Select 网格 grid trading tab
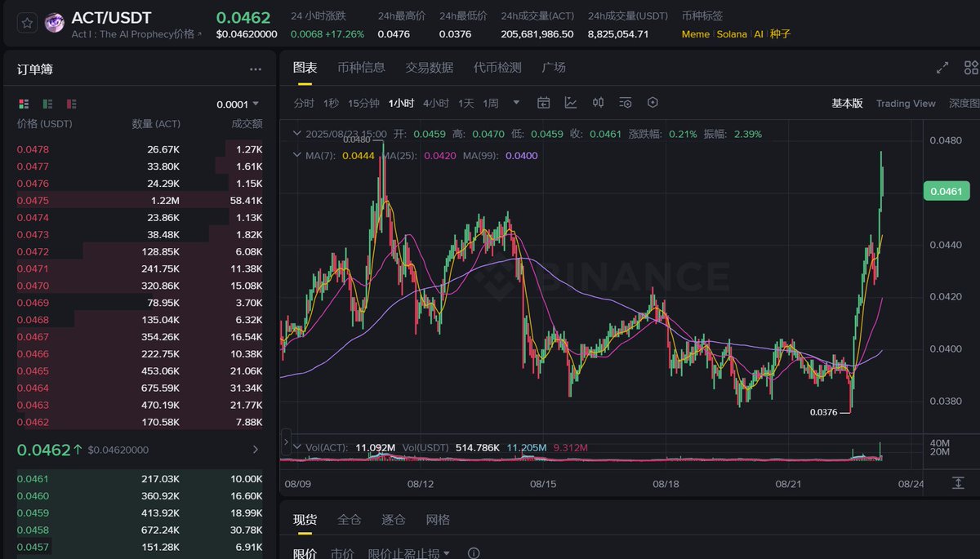 pos(438,520)
